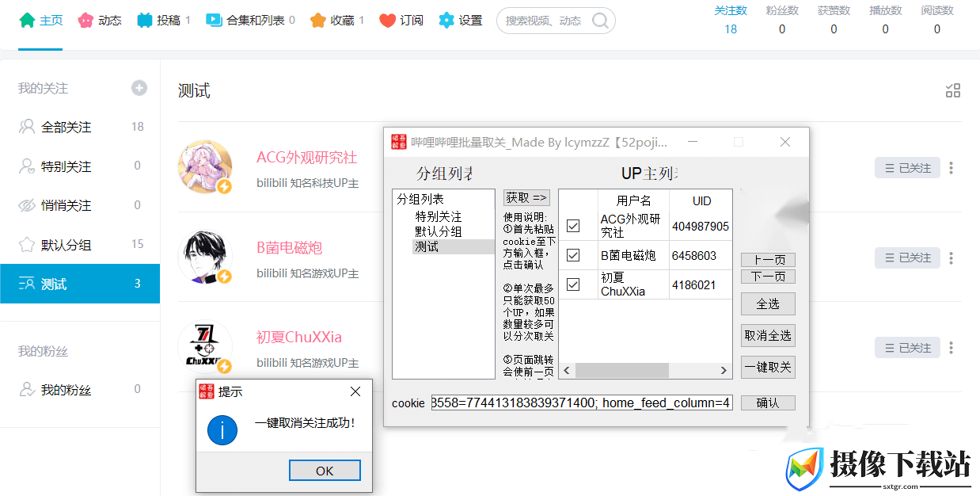Open the 已关注 button for B菌电磁炮
The width and height of the screenshot is (980, 496).
click(x=908, y=258)
